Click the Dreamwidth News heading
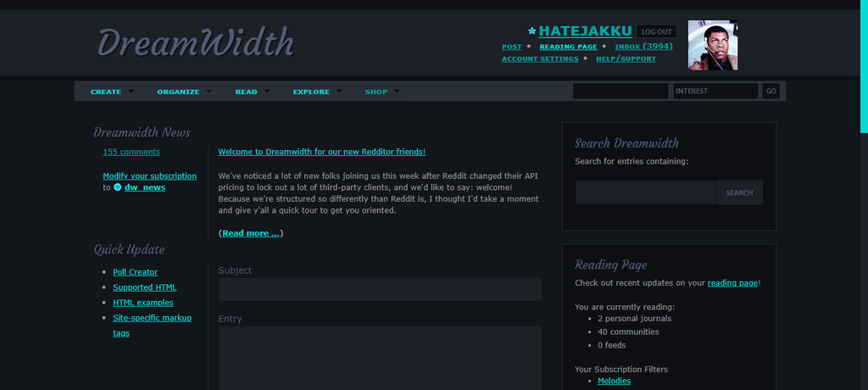The width and height of the screenshot is (868, 390). click(142, 132)
